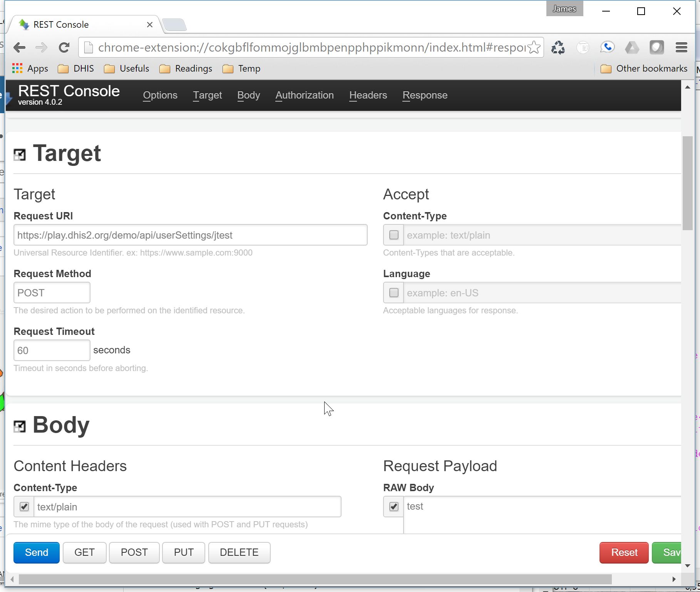Image resolution: width=700 pixels, height=592 pixels.
Task: Click the faded round extension icon
Action: coord(583,48)
